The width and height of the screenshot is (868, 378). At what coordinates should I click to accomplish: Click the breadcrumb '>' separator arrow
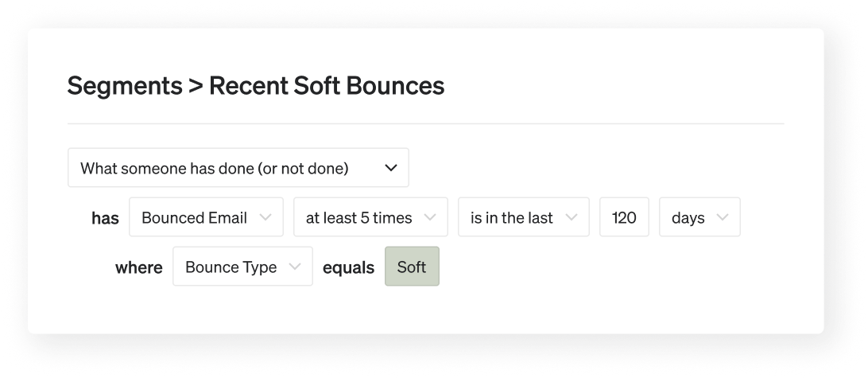(x=196, y=86)
